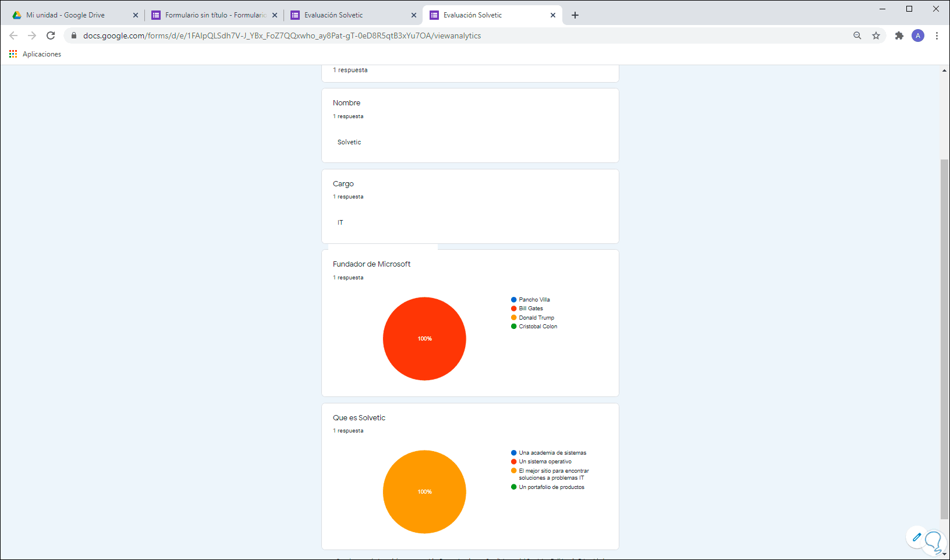Image resolution: width=950 pixels, height=560 pixels.
Task: Open the Chrome profile avatar
Action: coord(918,36)
